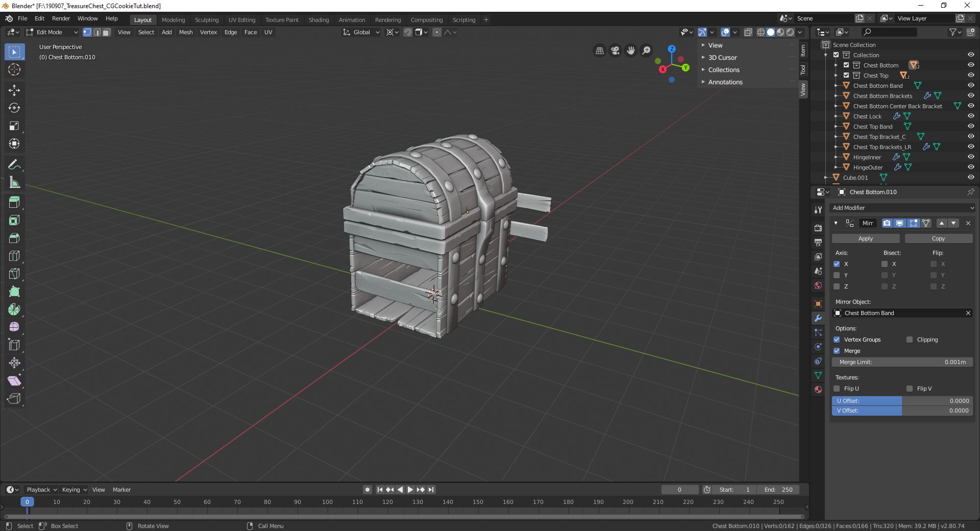The width and height of the screenshot is (980, 531).
Task: Click the Knife tool icon
Action: (x=14, y=274)
